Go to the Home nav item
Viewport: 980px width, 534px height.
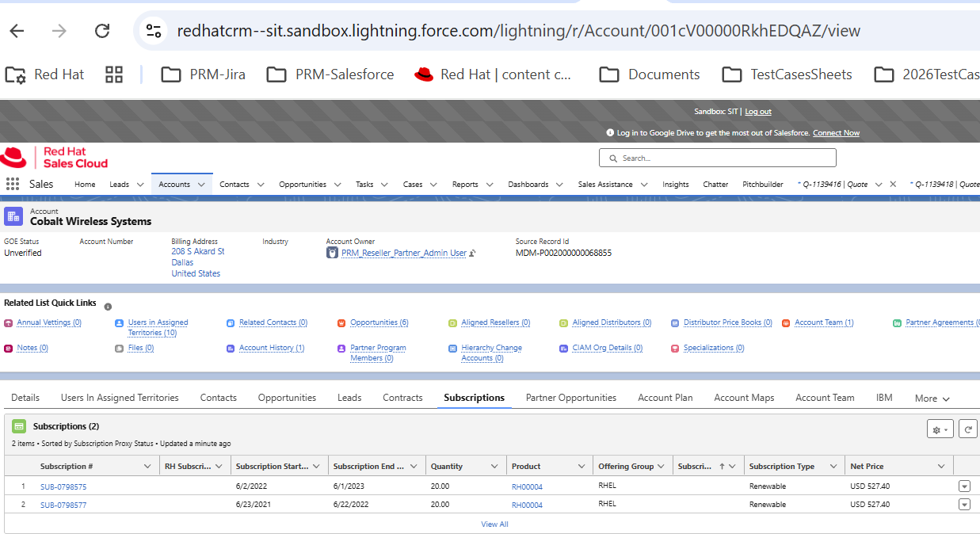point(85,184)
